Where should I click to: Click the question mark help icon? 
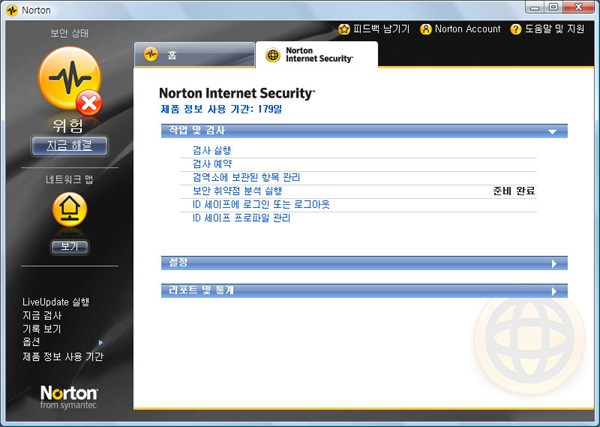515,29
